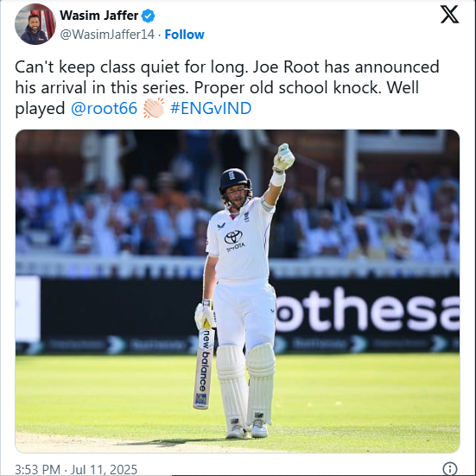The height and width of the screenshot is (476, 476).
Task: Open the #ENGvIND hashtag
Action: coord(211,108)
